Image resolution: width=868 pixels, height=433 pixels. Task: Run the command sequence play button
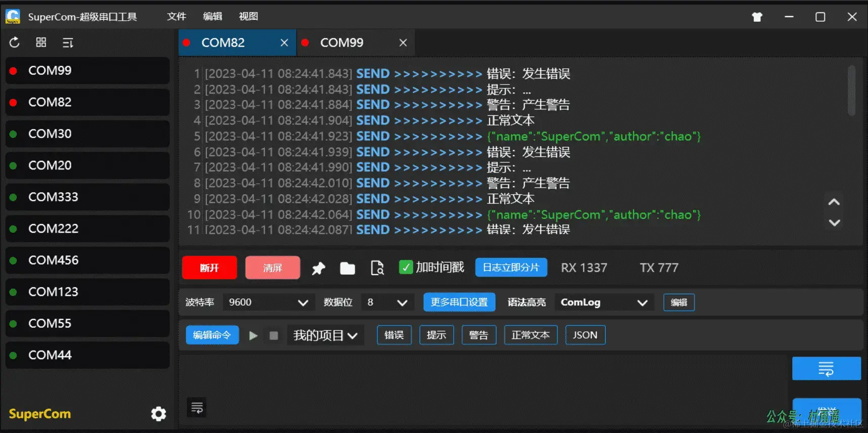tap(253, 335)
